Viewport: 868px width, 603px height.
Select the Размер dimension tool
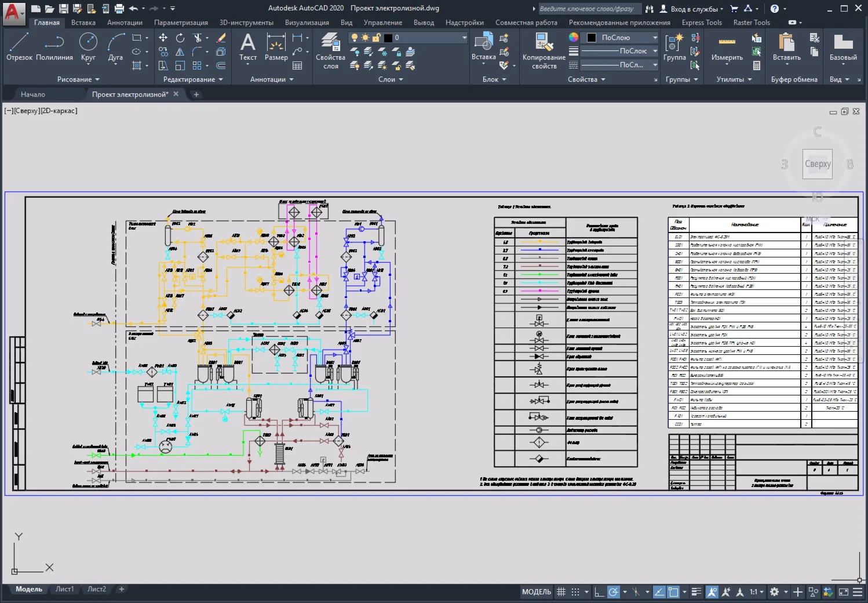coord(276,46)
